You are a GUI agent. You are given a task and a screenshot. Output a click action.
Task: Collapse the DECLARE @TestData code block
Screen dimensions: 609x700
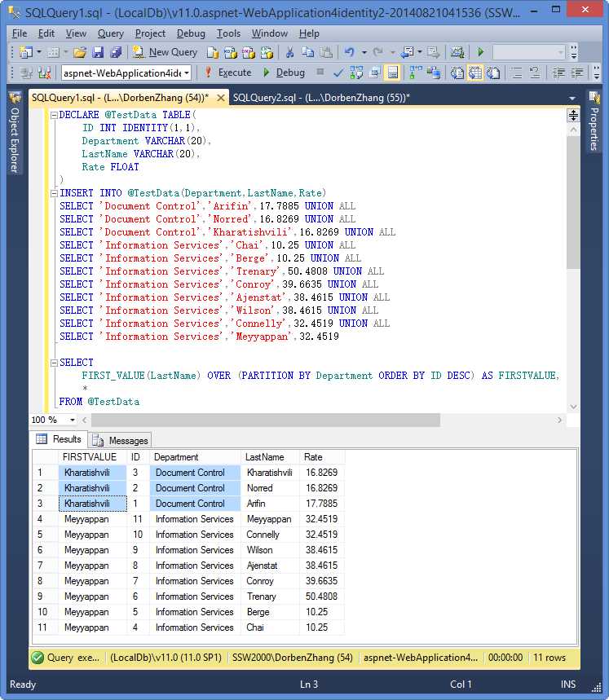pyautogui.click(x=55, y=115)
